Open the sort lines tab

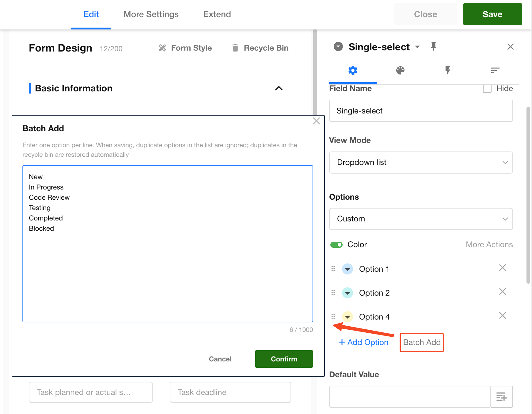[495, 71]
